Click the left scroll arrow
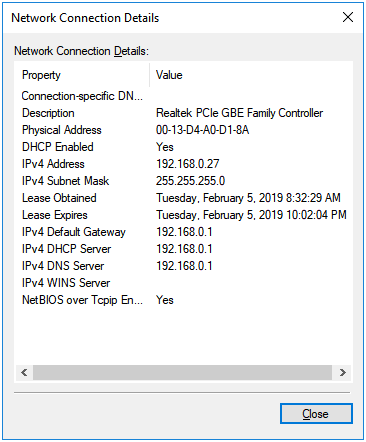The image size is (366, 442). 24,372
